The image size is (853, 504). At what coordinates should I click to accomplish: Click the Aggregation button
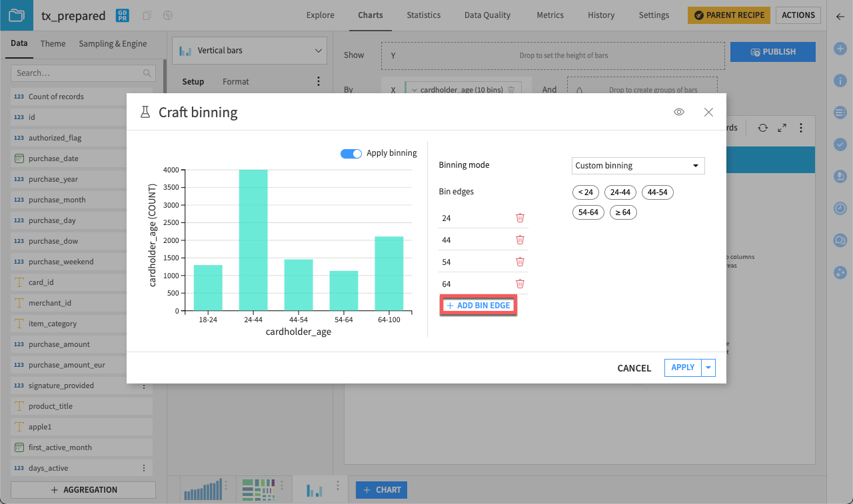tap(83, 490)
